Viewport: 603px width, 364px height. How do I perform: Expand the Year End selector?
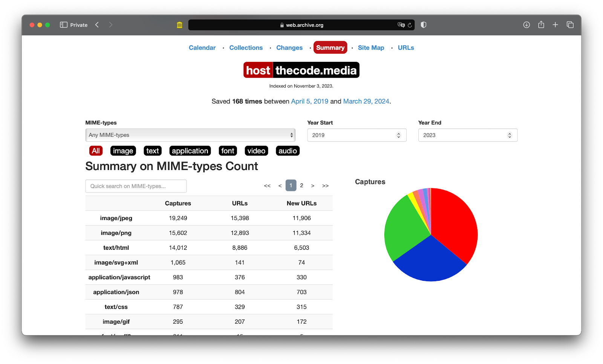click(467, 135)
